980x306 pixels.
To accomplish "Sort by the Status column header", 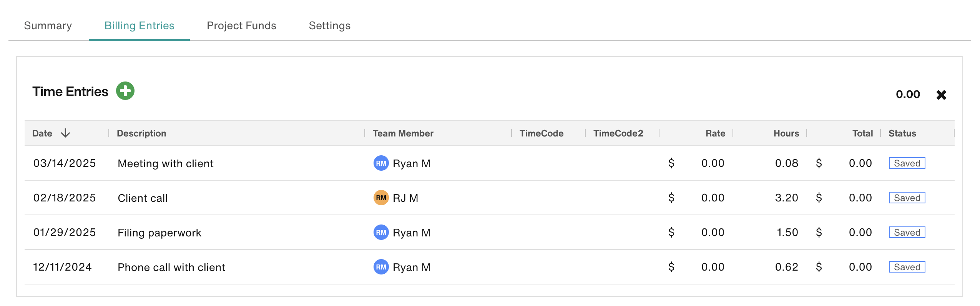I will point(902,133).
